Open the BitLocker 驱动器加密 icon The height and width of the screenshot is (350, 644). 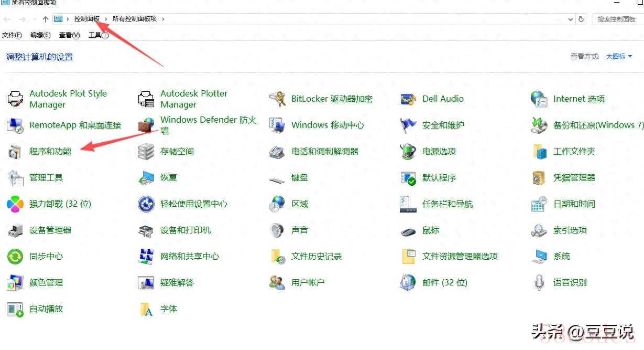(277, 99)
